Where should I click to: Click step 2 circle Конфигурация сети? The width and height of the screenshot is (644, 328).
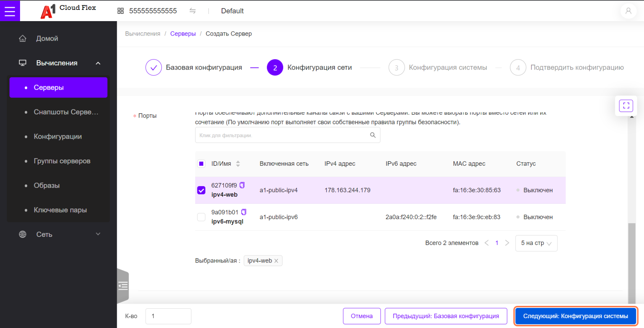[275, 68]
